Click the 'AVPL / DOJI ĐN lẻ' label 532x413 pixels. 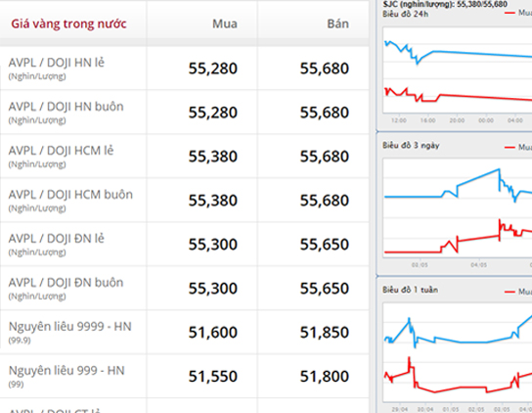click(x=57, y=239)
